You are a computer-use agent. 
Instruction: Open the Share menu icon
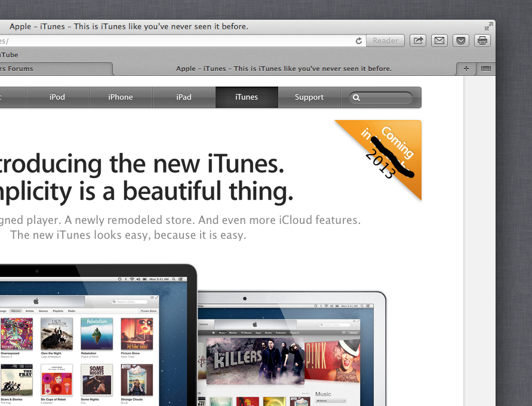(418, 41)
